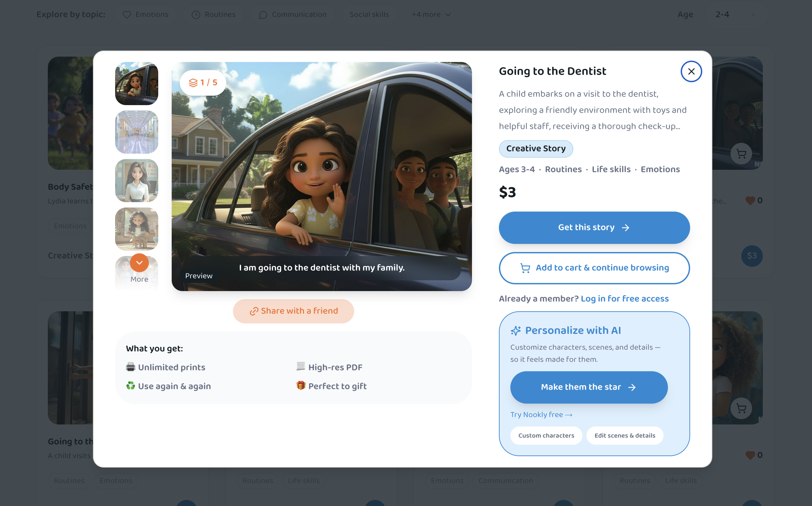
Task: Click the clock icon on the Routines chip
Action: [196, 14]
